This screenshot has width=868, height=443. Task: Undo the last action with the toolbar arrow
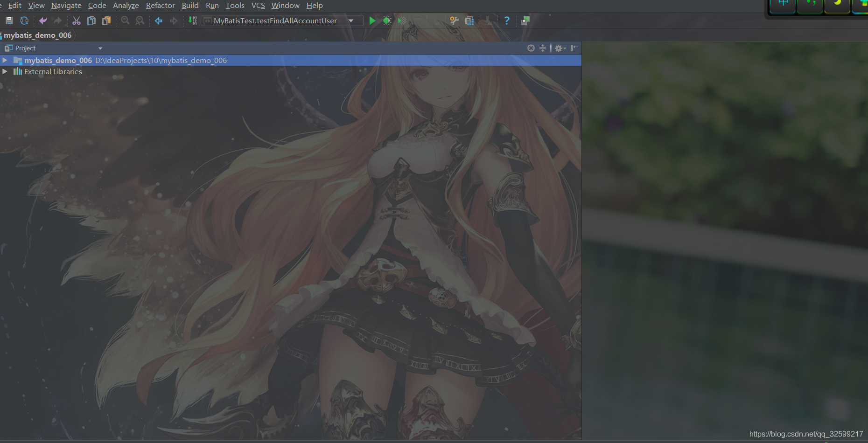43,21
